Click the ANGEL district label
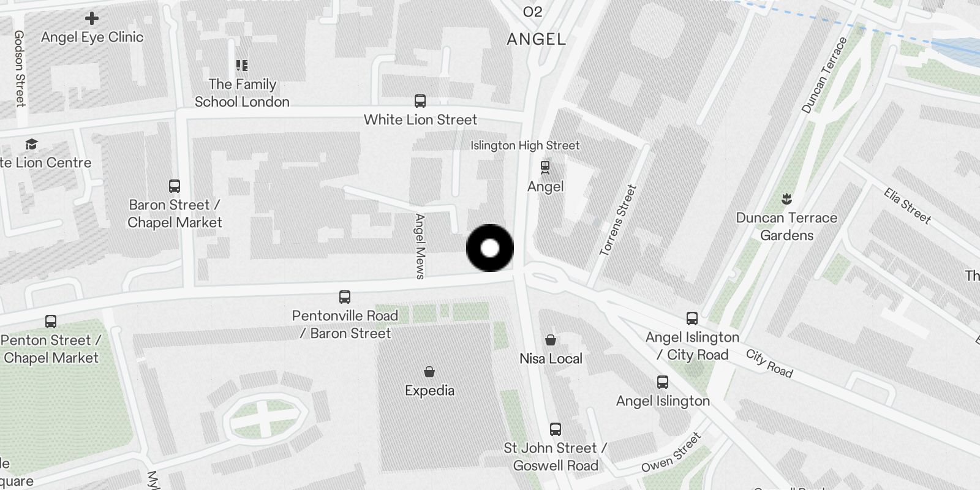The image size is (980, 490). click(537, 39)
